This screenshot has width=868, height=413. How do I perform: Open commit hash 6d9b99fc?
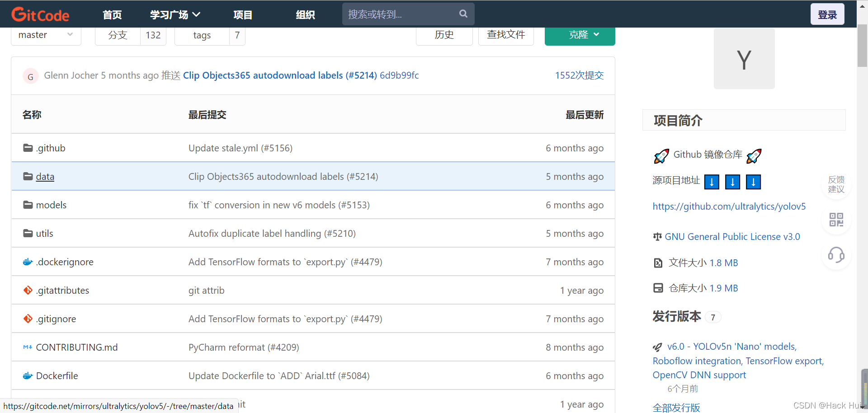tap(399, 75)
